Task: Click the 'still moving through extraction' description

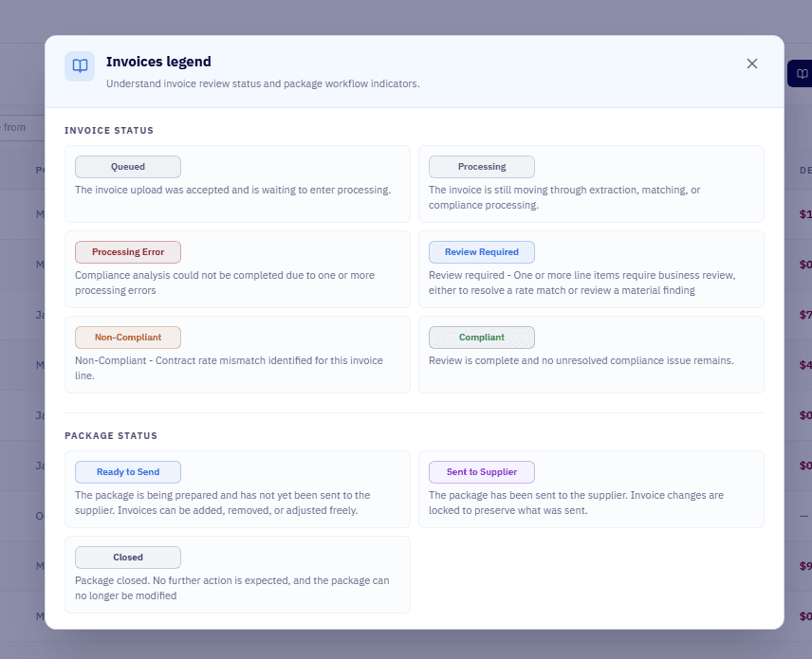Action: click(x=564, y=198)
